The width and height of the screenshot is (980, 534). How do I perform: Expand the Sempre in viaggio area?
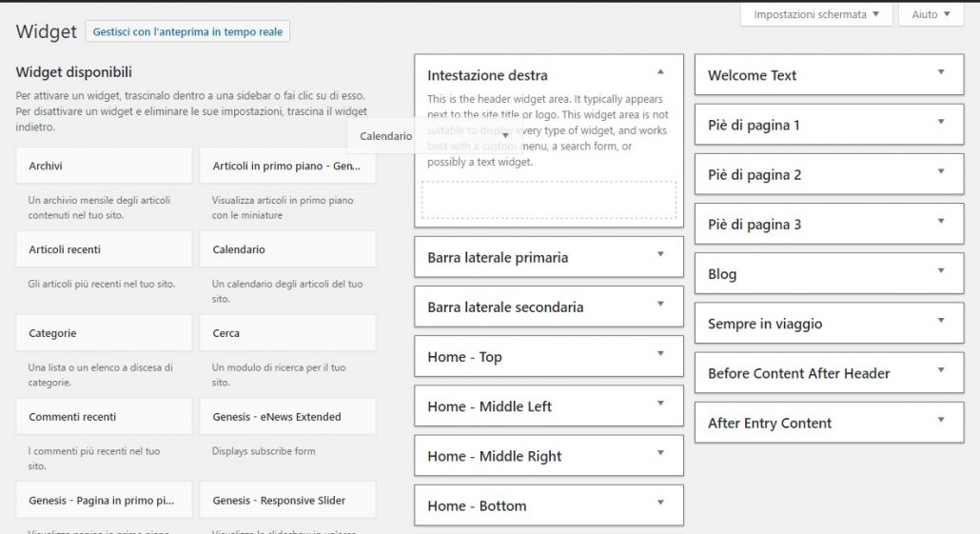[941, 320]
